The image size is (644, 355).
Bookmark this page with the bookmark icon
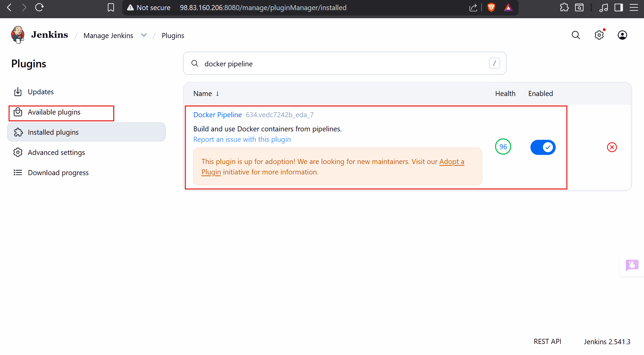(111, 7)
